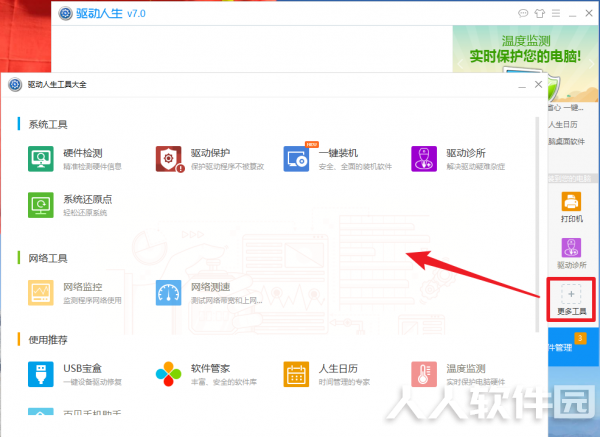Open the 驱动保护 driver protection shield icon
The height and width of the screenshot is (437, 600).
(169, 159)
